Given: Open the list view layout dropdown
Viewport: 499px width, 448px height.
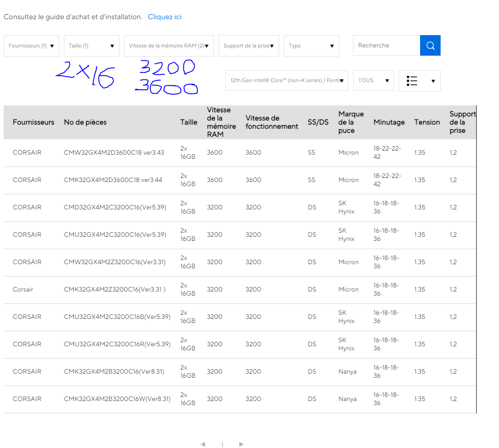Looking at the screenshot, I should click(x=420, y=81).
